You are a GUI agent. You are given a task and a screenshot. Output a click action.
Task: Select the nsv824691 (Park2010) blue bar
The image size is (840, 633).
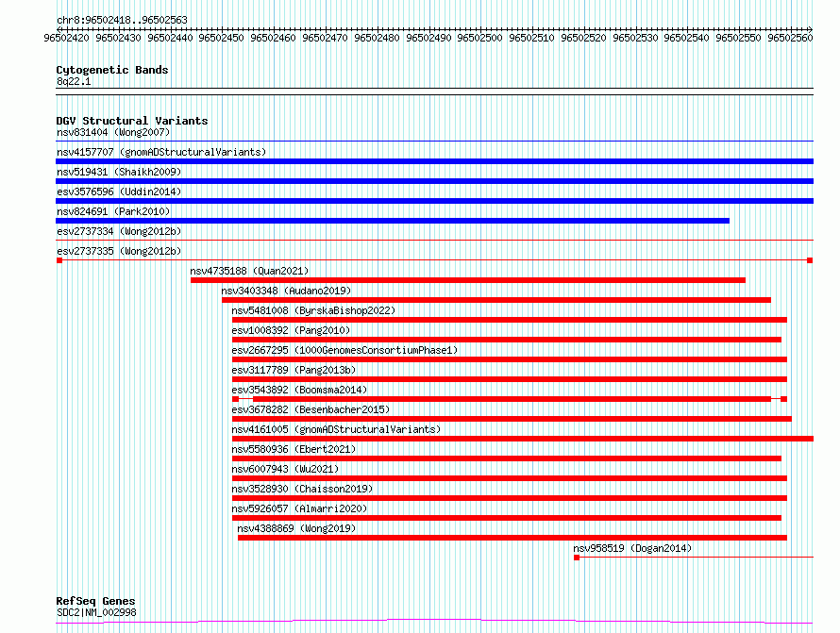coord(392,221)
